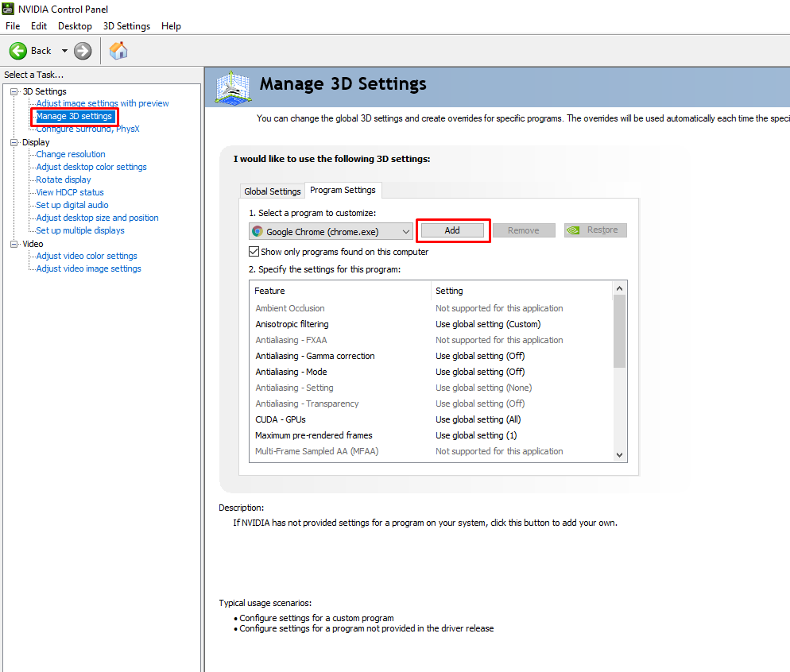Select the Antialiasing - Mode row
790x672 pixels.
tap(432, 372)
